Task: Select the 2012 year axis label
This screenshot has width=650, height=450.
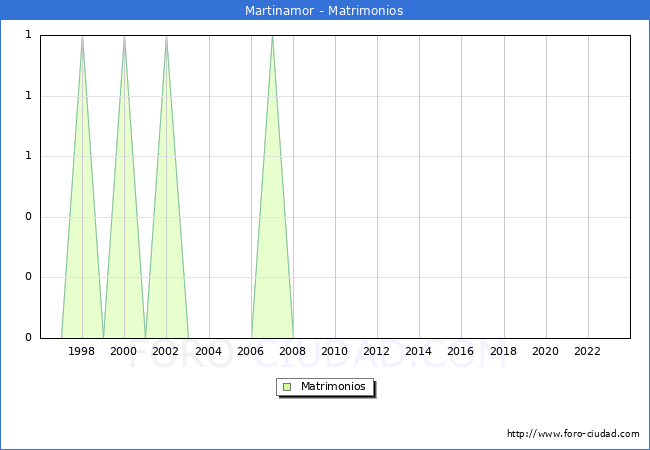Action: point(376,351)
